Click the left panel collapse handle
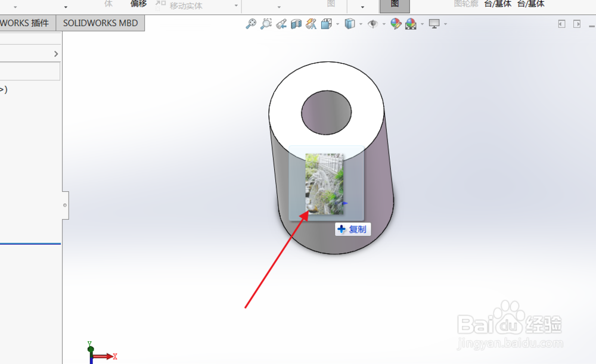This screenshot has width=596, height=364. click(x=66, y=205)
